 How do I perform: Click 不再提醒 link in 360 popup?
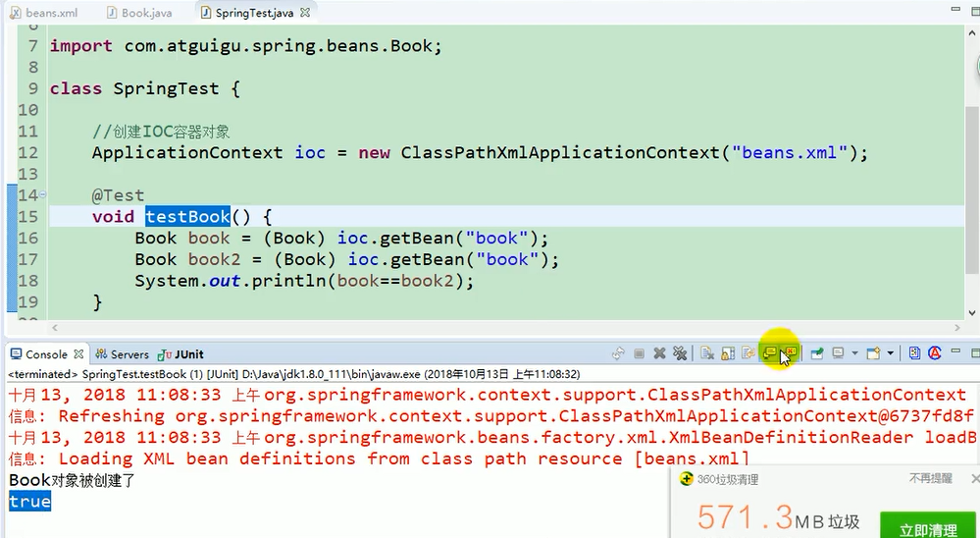tap(931, 478)
